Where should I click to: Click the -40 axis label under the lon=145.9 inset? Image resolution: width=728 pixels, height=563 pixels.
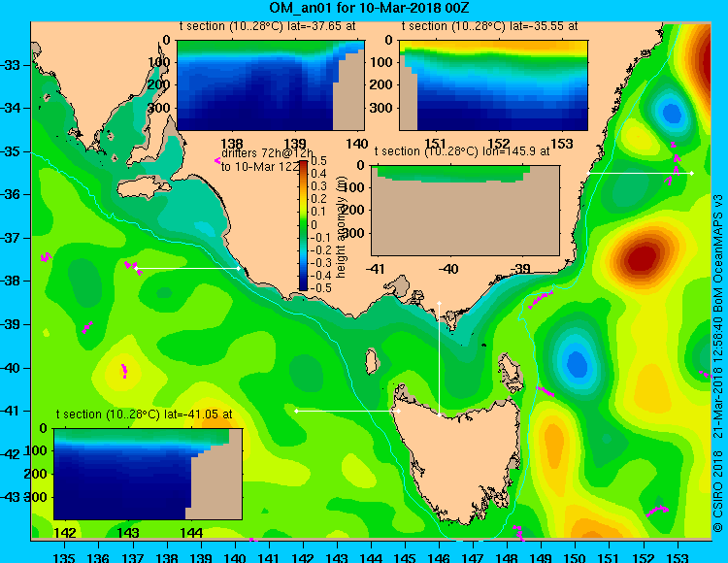coord(448,269)
